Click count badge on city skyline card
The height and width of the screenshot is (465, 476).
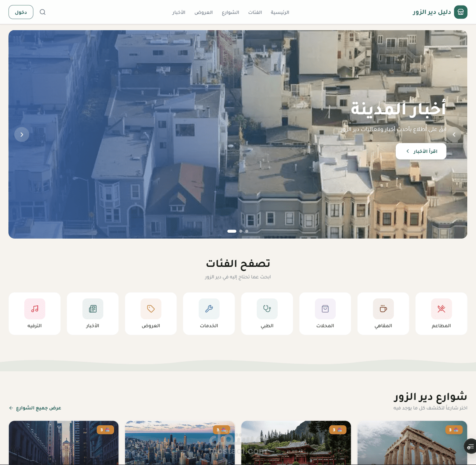[221, 430]
